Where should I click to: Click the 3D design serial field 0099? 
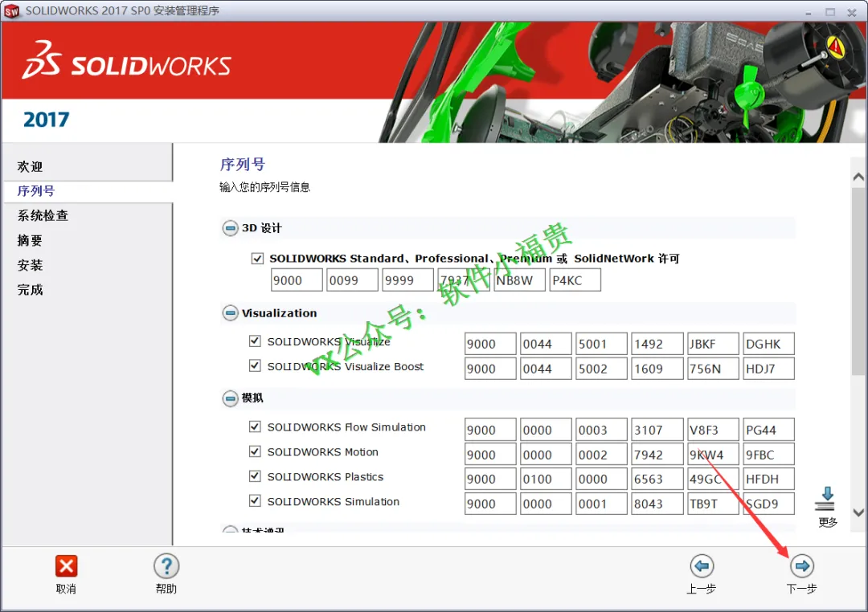[352, 280]
